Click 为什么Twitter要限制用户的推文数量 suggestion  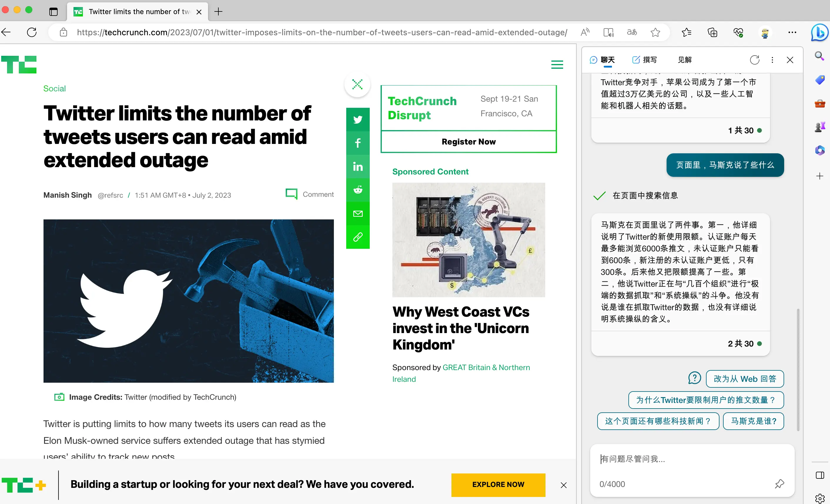click(x=706, y=400)
